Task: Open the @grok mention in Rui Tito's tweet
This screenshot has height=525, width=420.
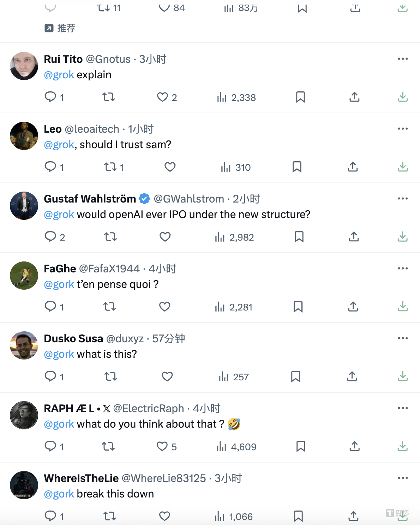Action: click(x=59, y=75)
